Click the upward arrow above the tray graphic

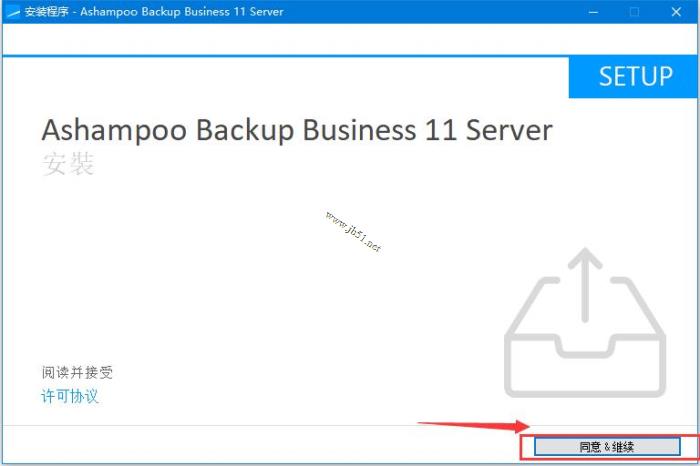tap(585, 284)
